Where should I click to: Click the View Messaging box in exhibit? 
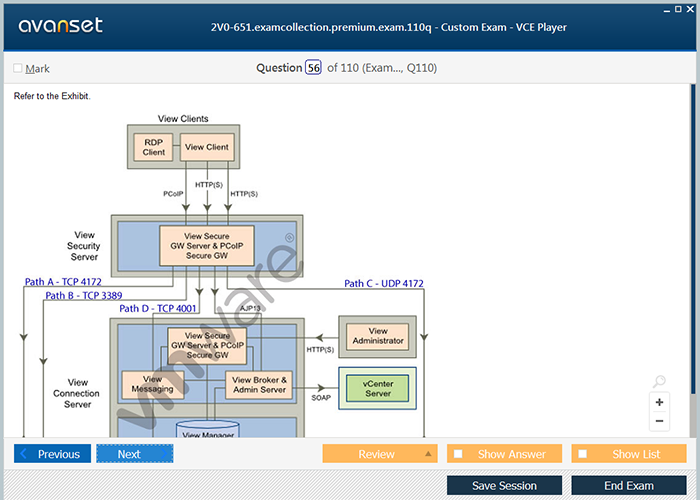(153, 384)
